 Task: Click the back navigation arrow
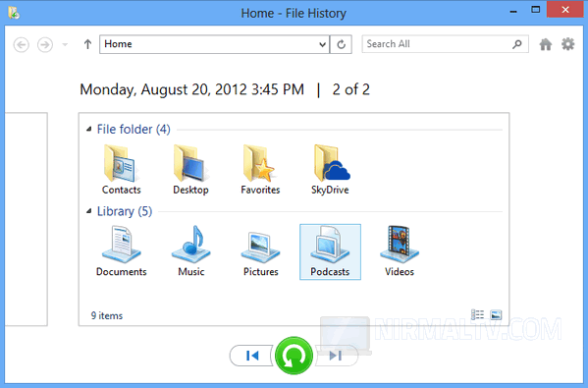tap(22, 44)
